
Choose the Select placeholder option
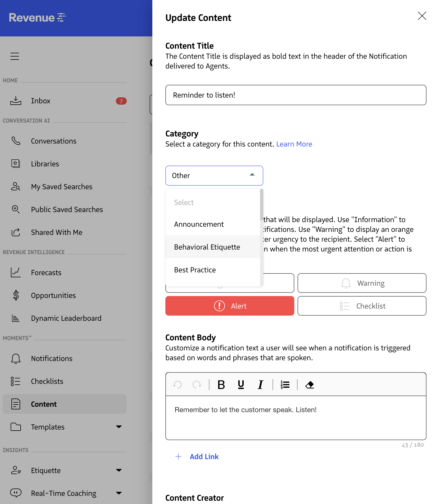[213, 203]
